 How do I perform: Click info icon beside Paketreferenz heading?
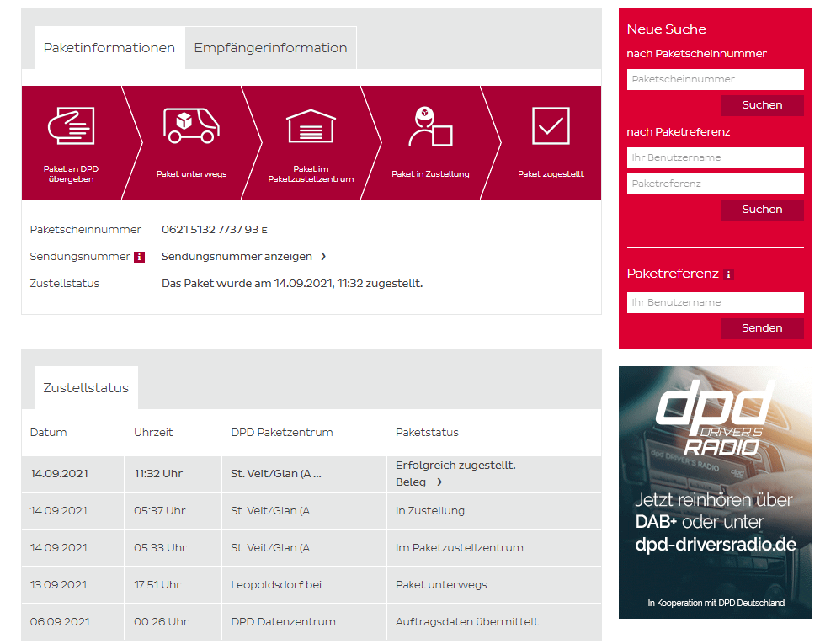(728, 274)
